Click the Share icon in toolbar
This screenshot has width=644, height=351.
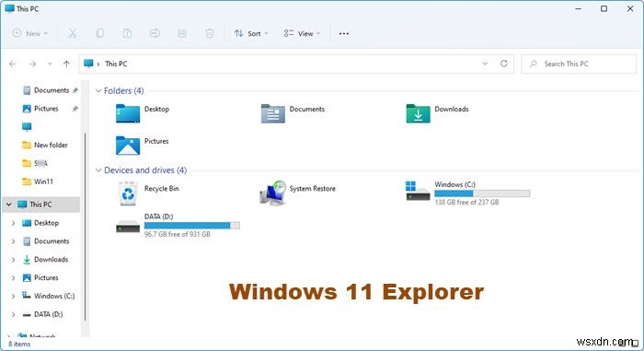pyautogui.click(x=182, y=33)
